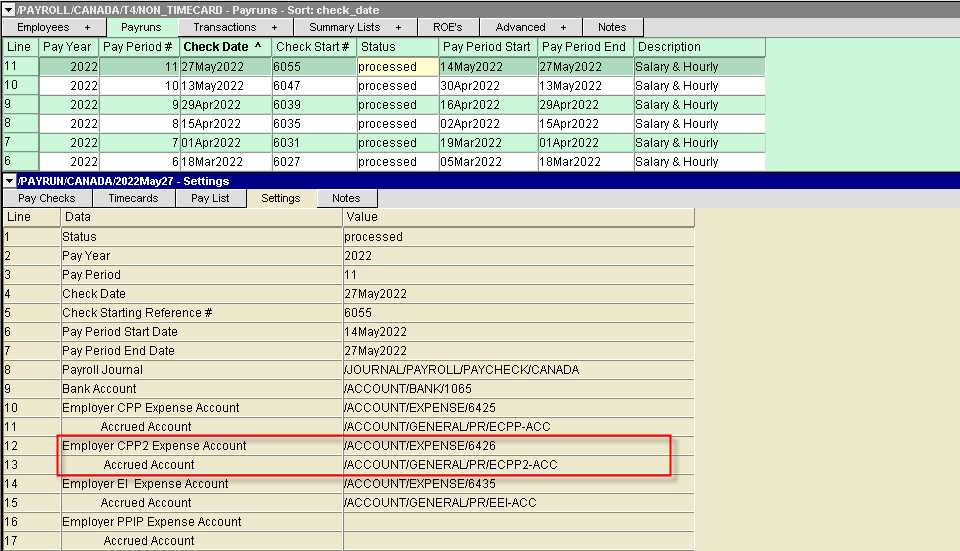
Task: Switch to the Pay Checks tab
Action: pyautogui.click(x=47, y=198)
